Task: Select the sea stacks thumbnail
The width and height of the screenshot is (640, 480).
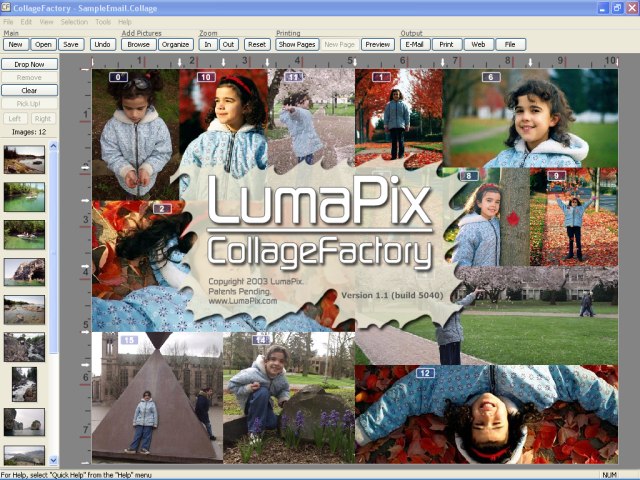Action: (24, 422)
